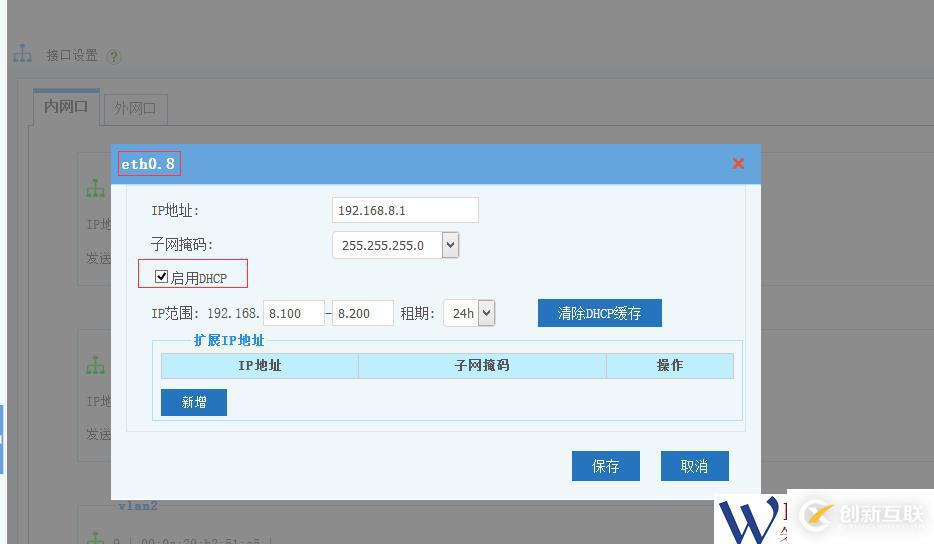This screenshot has height=544, width=934.
Task: Close the eth0.8 dialog with red X
Action: pos(738,163)
